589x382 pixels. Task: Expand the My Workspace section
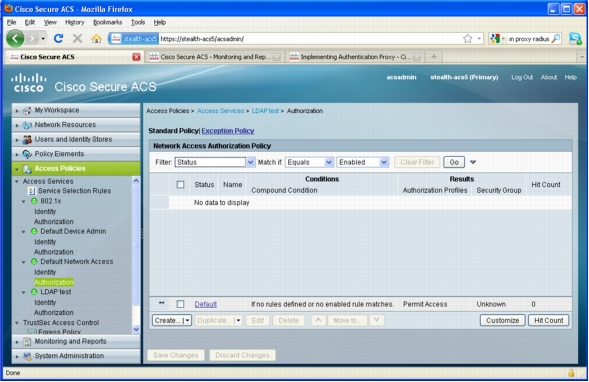[x=17, y=111]
